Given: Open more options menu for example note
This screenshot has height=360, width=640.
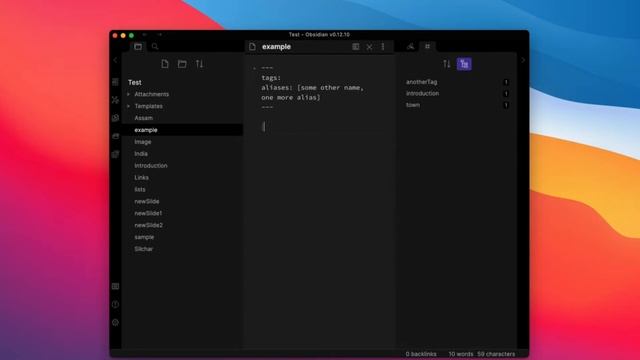Looking at the screenshot, I should 383,47.
